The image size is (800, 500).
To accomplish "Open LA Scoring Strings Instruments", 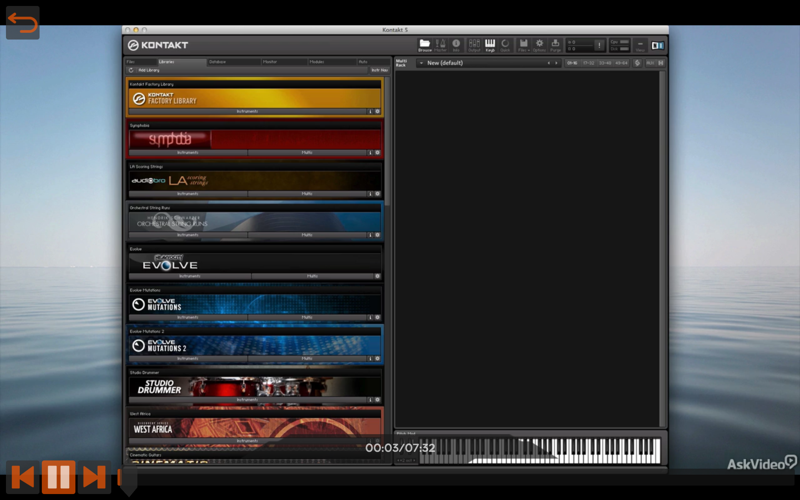I will [188, 194].
